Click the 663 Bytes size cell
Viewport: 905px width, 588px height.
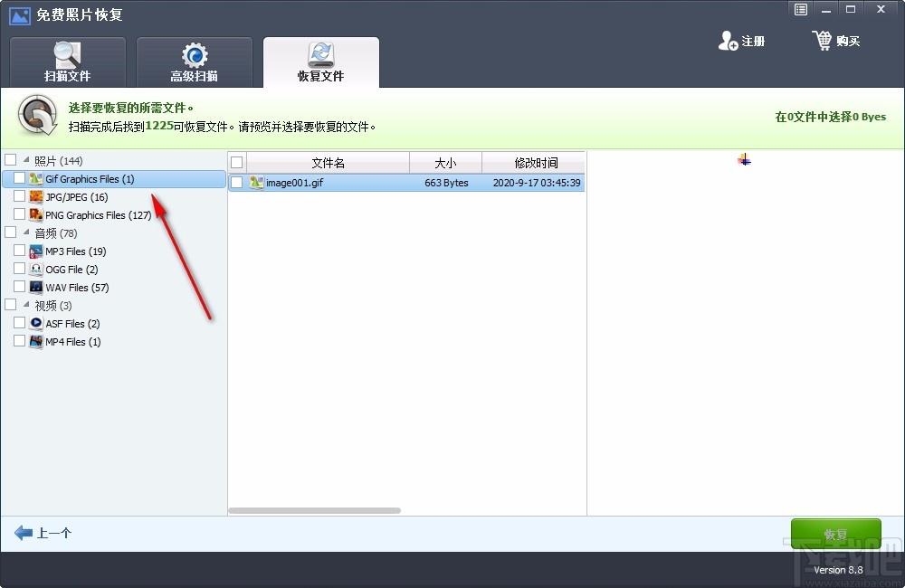tap(446, 183)
